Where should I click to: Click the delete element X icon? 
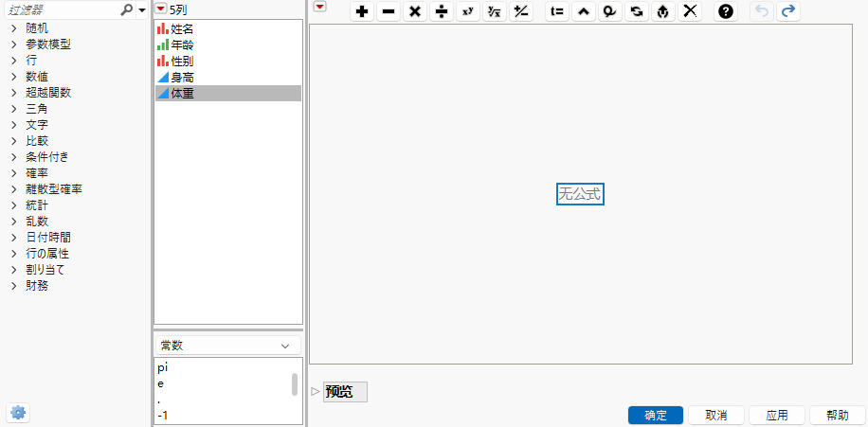click(x=690, y=11)
